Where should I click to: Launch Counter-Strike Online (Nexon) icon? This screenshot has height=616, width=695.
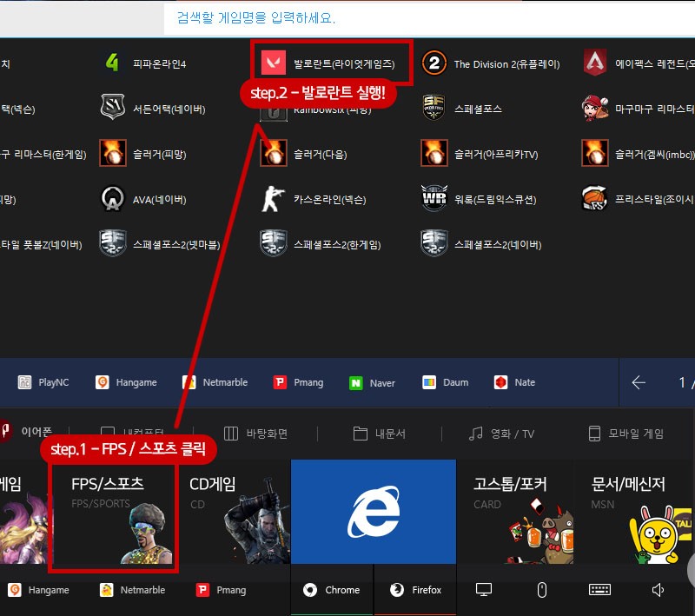[274, 199]
